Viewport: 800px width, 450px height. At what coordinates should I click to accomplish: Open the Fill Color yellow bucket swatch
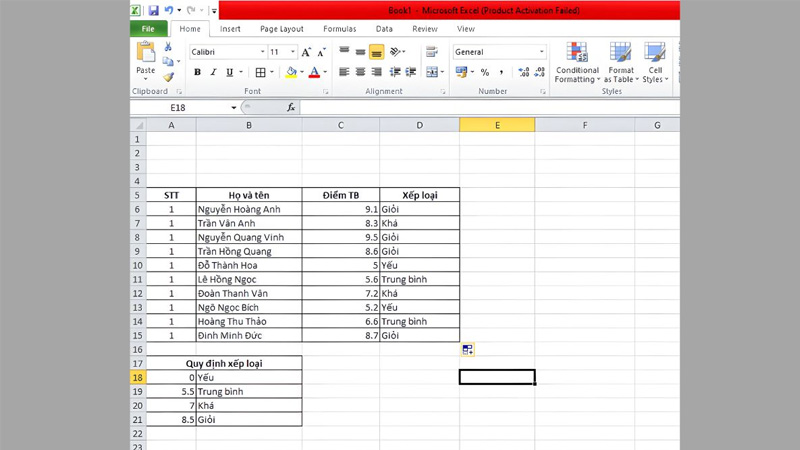pos(291,72)
